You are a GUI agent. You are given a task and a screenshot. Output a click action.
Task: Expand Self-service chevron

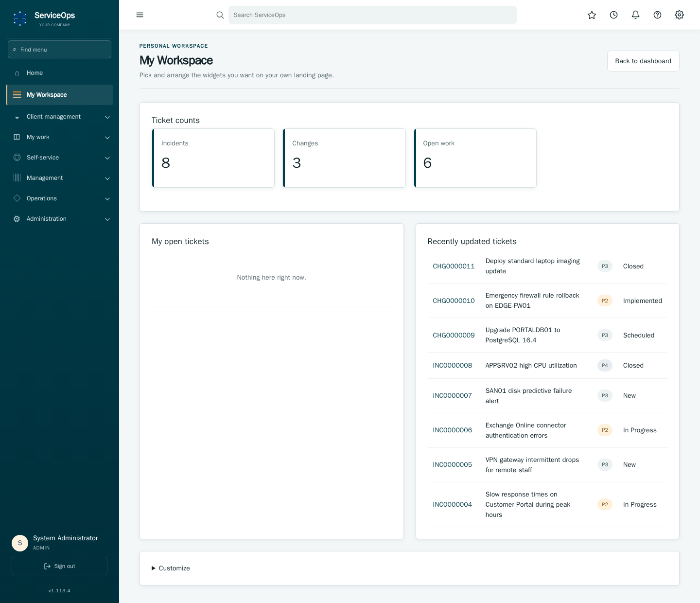(x=107, y=158)
